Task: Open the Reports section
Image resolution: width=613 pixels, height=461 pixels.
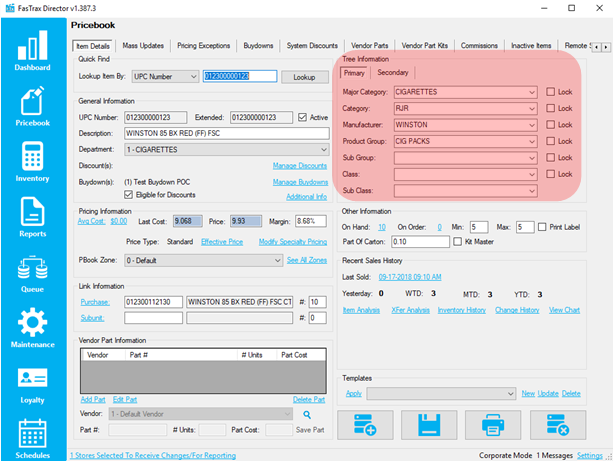Action: coord(32,217)
